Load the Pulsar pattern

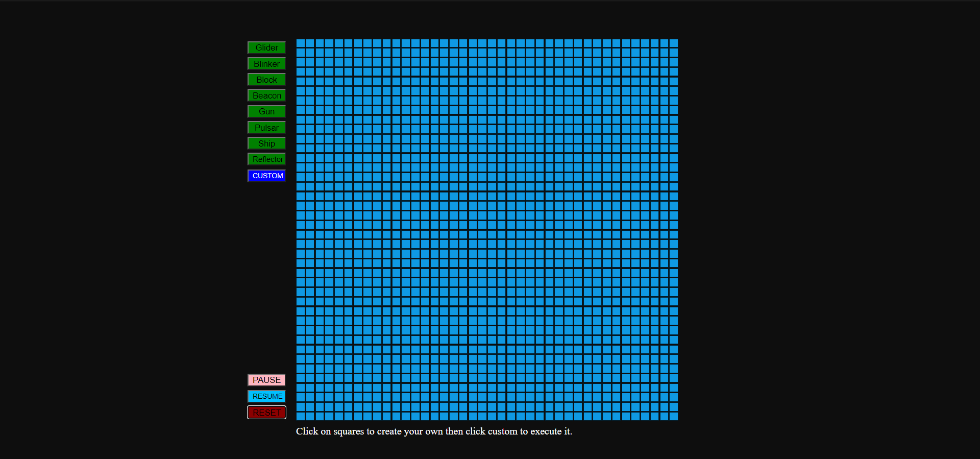coord(266,128)
